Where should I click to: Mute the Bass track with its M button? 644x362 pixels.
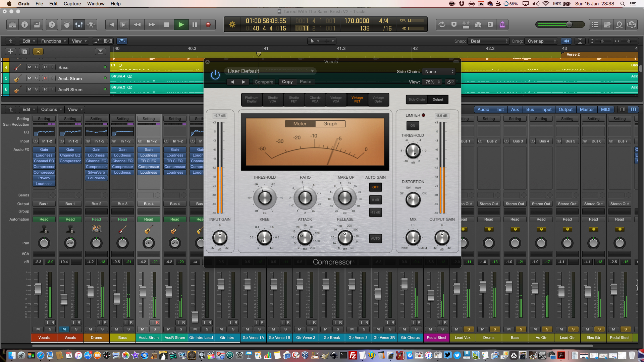point(30,67)
